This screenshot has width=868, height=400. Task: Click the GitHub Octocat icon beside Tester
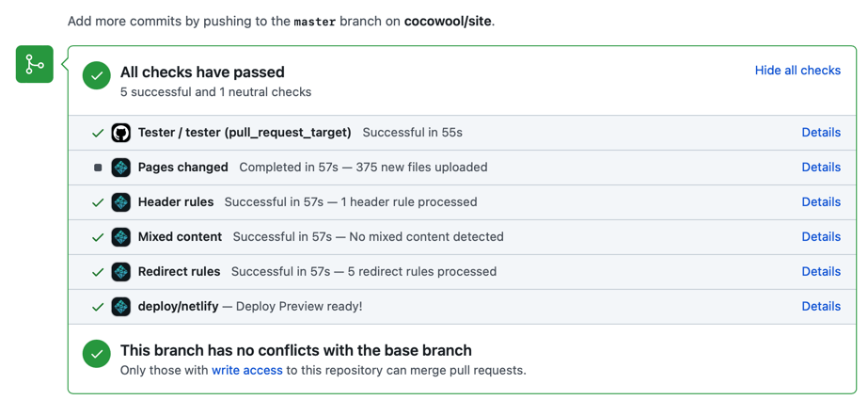coord(120,133)
